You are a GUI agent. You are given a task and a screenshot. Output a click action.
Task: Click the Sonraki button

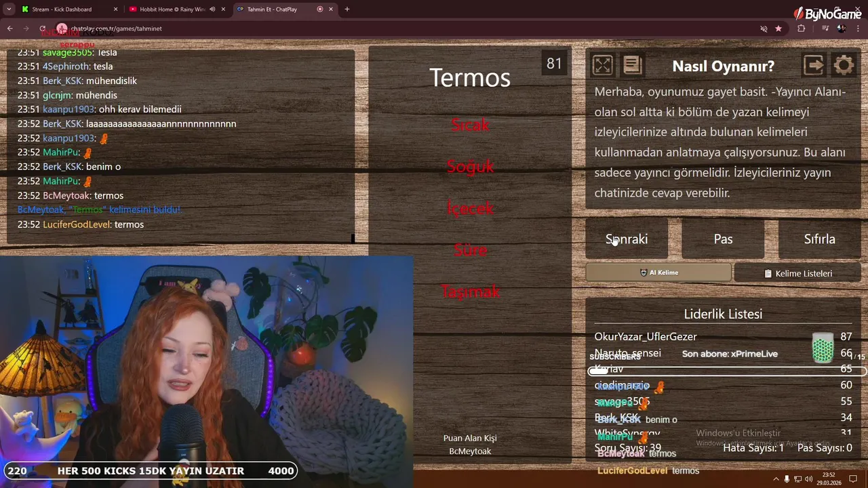coord(627,239)
